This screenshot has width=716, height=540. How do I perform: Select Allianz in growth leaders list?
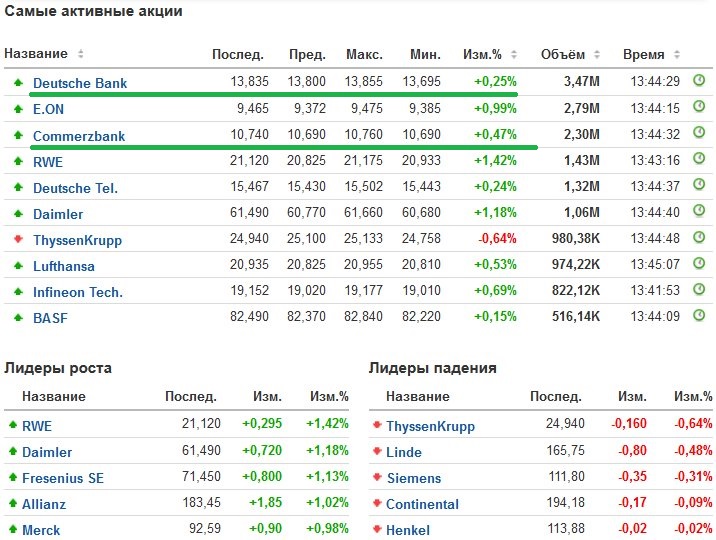tap(45, 504)
